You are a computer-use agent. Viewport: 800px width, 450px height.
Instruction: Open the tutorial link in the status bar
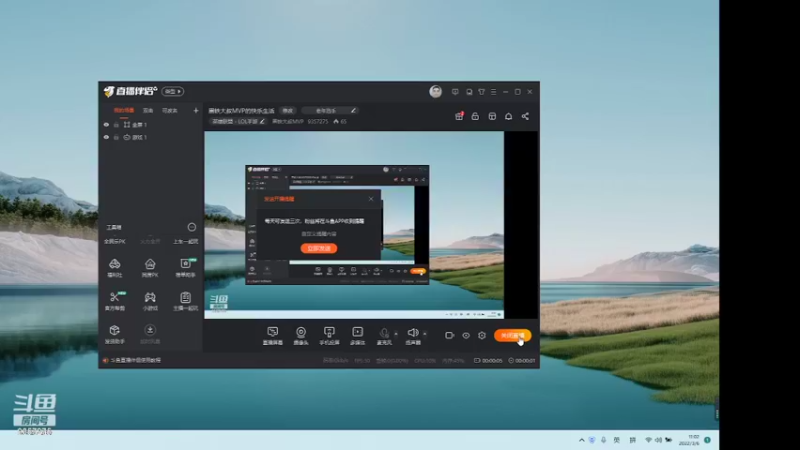click(x=136, y=360)
